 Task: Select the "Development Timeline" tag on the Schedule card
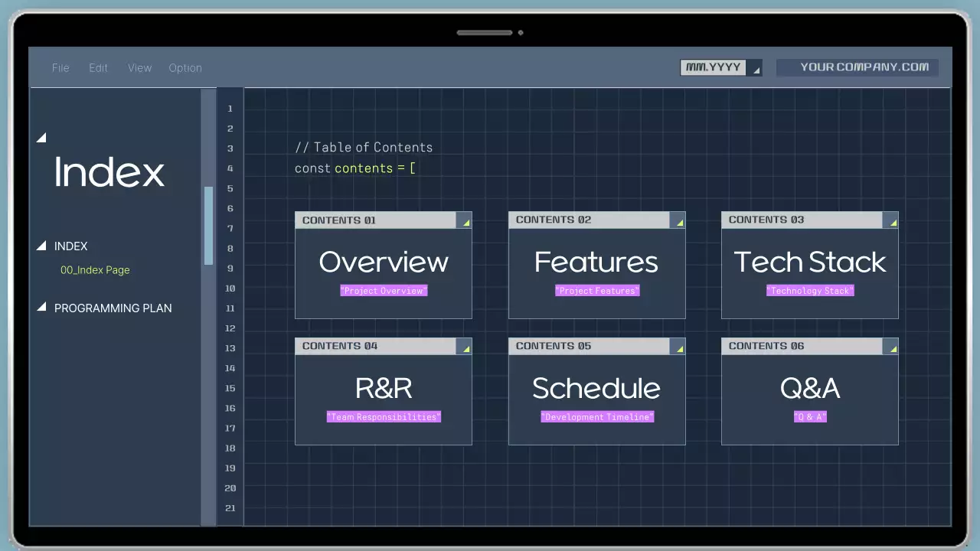coord(596,417)
